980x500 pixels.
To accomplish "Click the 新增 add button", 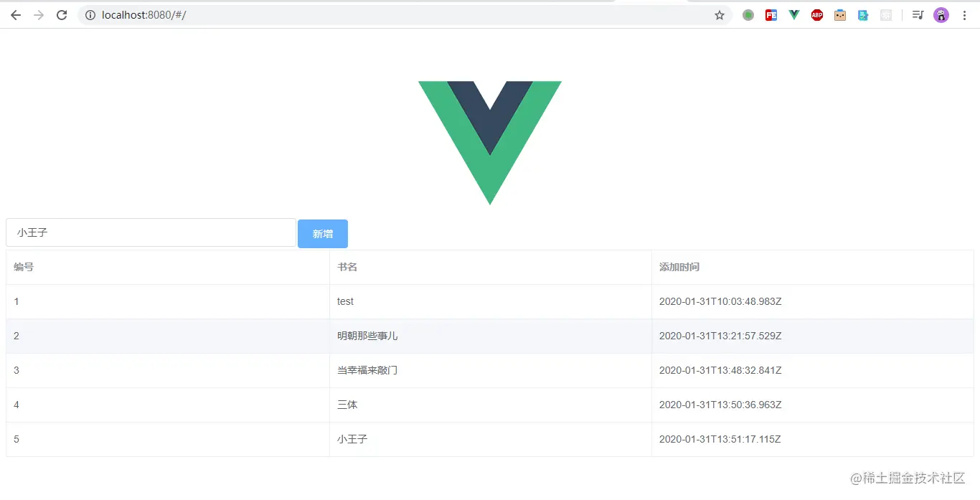I will [x=323, y=234].
